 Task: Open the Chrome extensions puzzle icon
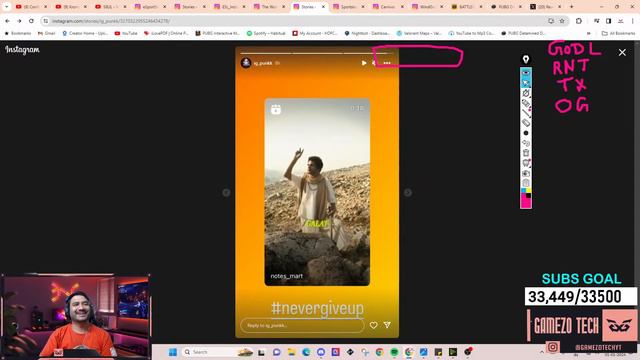click(x=579, y=21)
